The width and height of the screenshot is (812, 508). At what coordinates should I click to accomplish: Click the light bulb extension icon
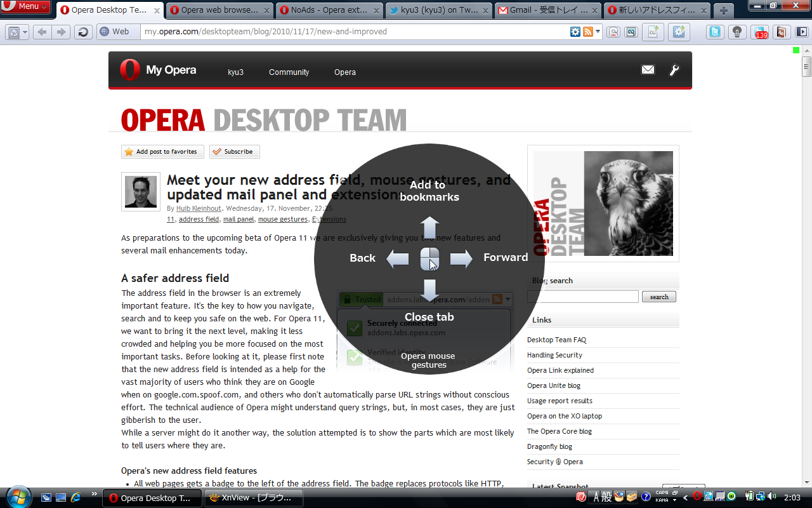click(737, 32)
